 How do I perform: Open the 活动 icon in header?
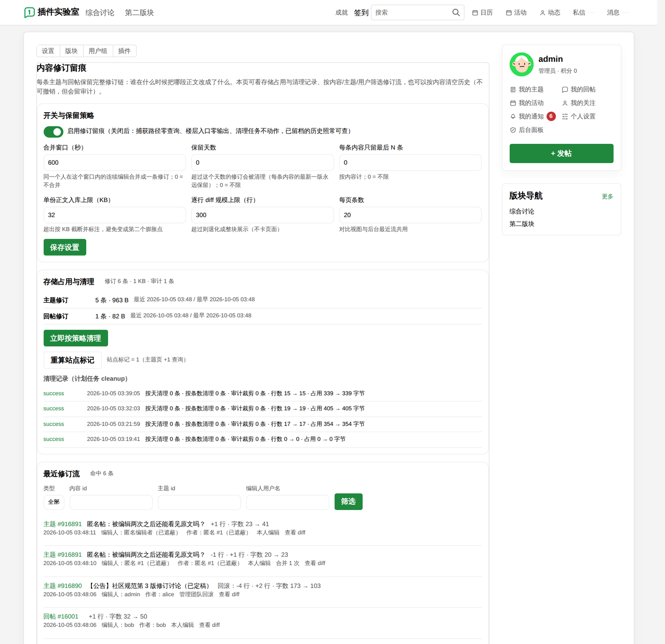(x=509, y=12)
